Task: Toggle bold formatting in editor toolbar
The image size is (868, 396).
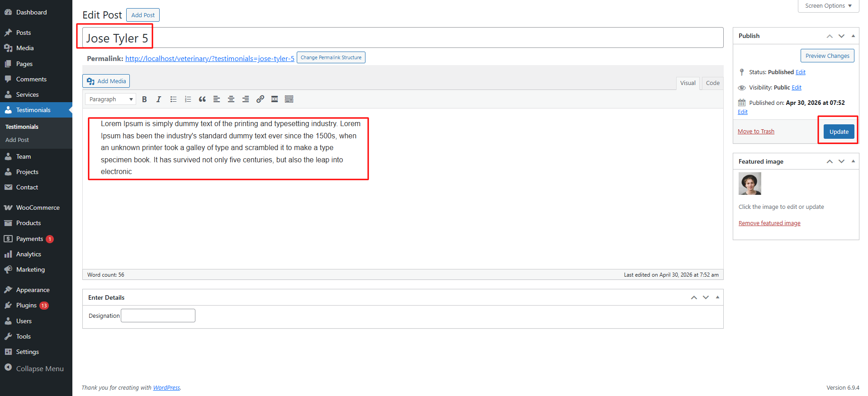Action: tap(144, 99)
